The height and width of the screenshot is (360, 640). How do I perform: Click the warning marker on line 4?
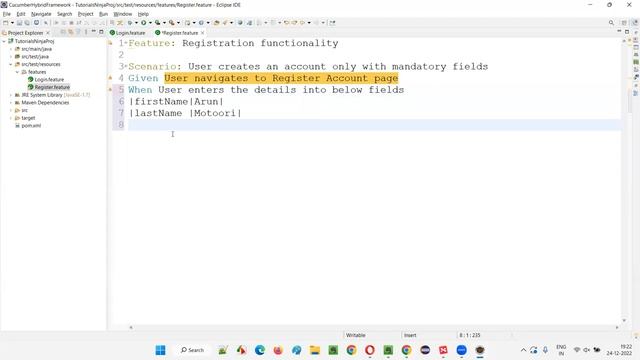pyautogui.click(x=110, y=78)
